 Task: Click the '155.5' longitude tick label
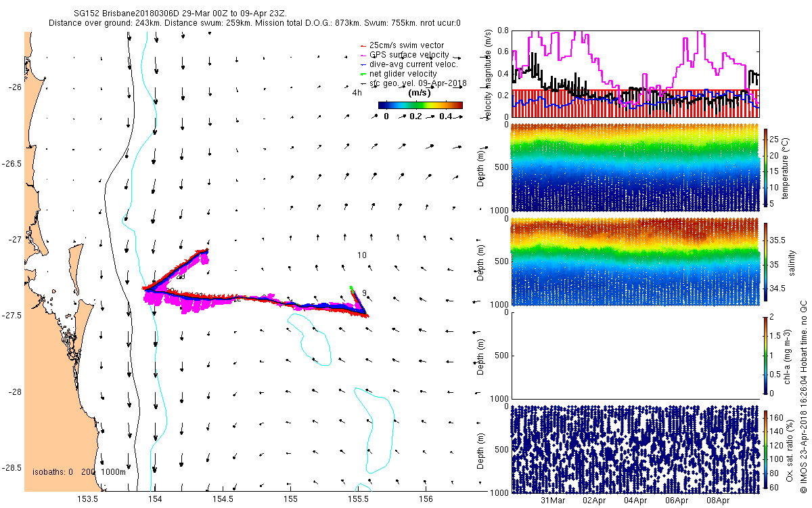(358, 499)
